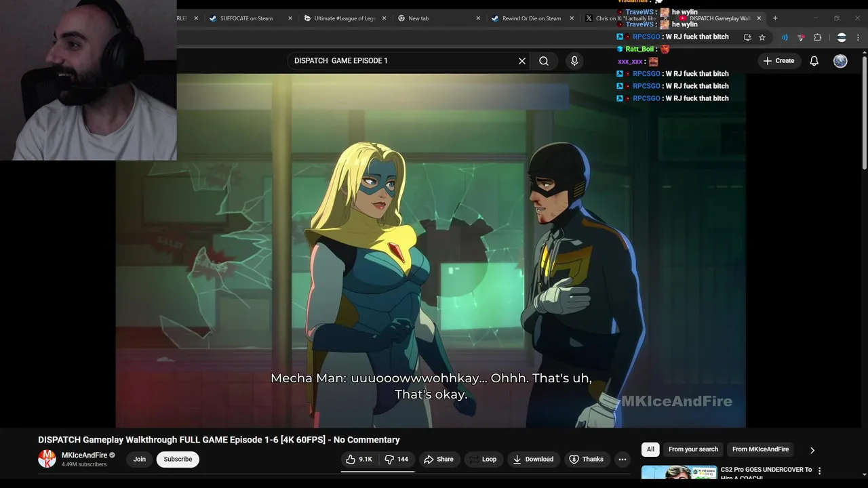Join MKIceAndFire channel membership
Screen dimensions: 868x488
tap(140, 460)
